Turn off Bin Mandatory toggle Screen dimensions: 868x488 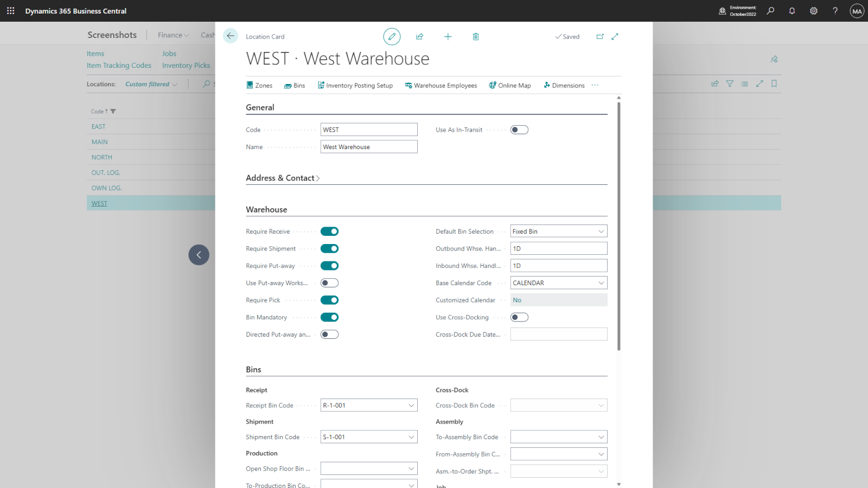pyautogui.click(x=329, y=317)
